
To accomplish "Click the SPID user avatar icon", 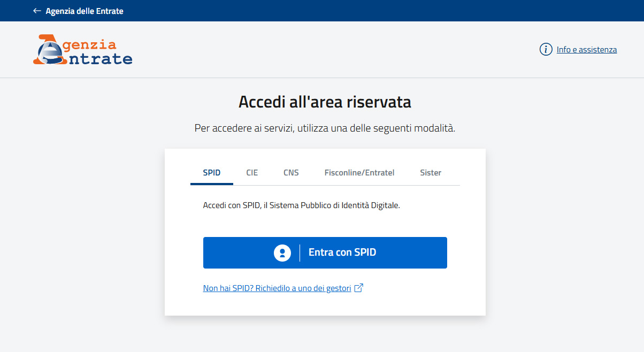I will tap(282, 252).
